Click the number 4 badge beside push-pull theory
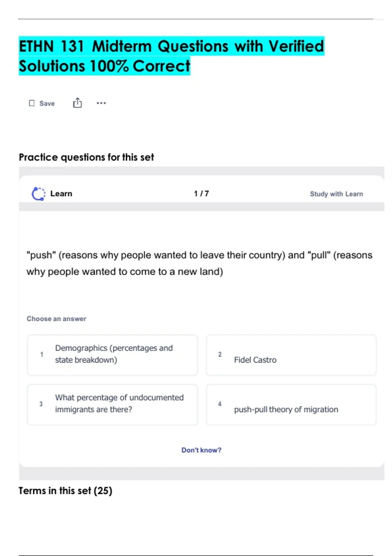 (220, 404)
